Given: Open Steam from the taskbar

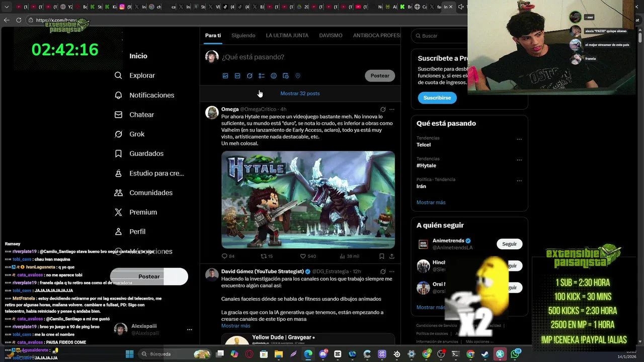Looking at the screenshot, I should (x=485, y=354).
